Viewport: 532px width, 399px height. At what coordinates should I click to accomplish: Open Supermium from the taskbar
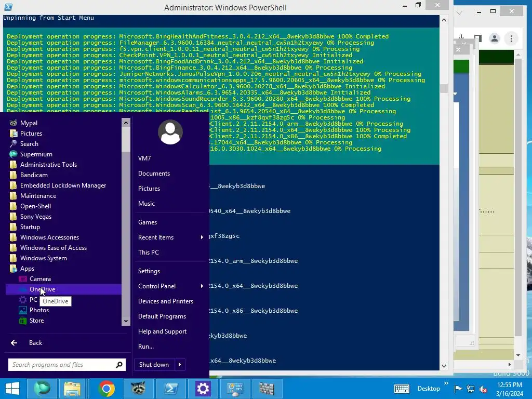coord(42,389)
